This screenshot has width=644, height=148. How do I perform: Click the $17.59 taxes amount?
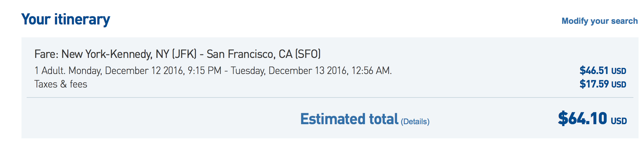click(594, 84)
